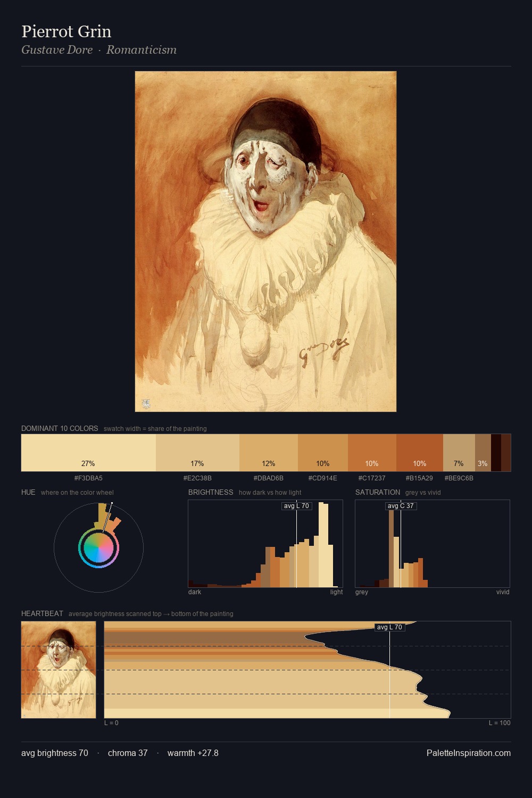Click 'avg brightness 70' in the footer
This screenshot has height=798, width=532.
55,753
